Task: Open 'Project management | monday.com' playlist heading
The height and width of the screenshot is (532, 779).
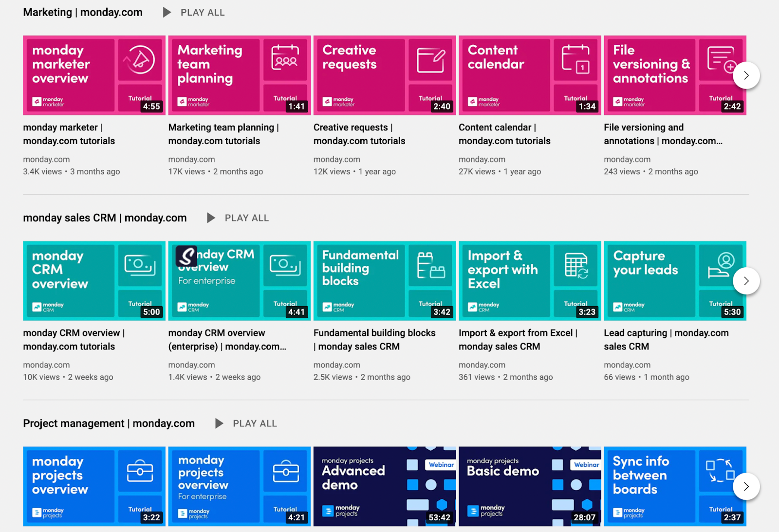Action: click(x=109, y=423)
